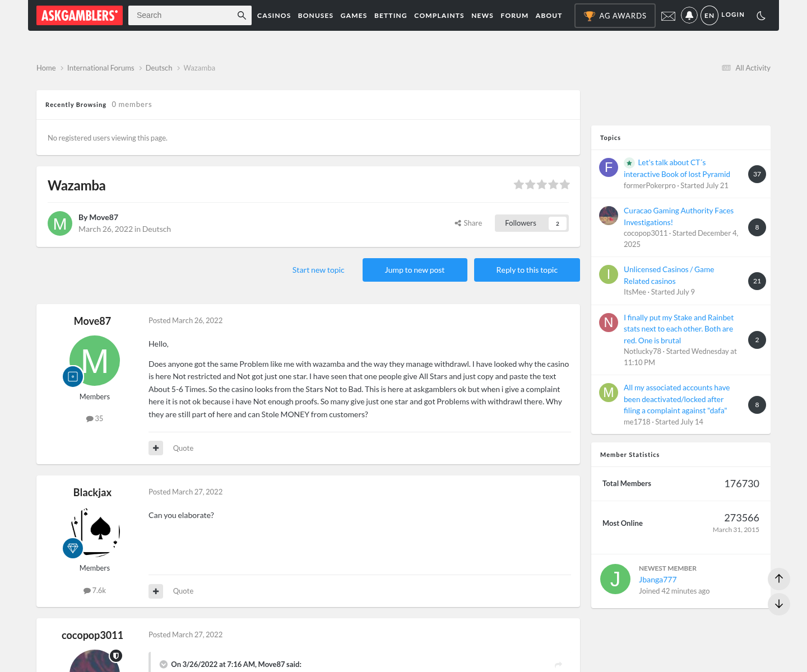Quote Blackjax's post
Viewport: 807px width, 672px height.
pyautogui.click(x=183, y=591)
